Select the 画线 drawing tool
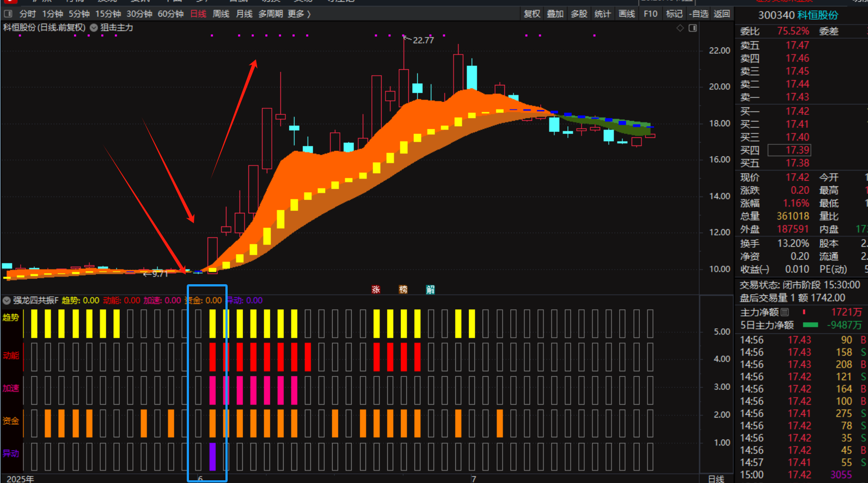The image size is (868, 483). 627,14
